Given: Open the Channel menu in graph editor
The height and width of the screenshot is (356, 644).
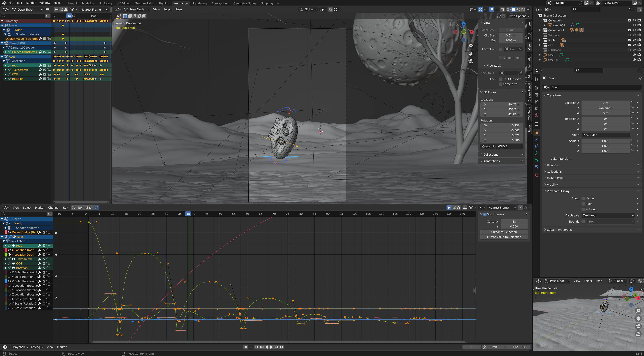Looking at the screenshot, I should click(x=53, y=208).
